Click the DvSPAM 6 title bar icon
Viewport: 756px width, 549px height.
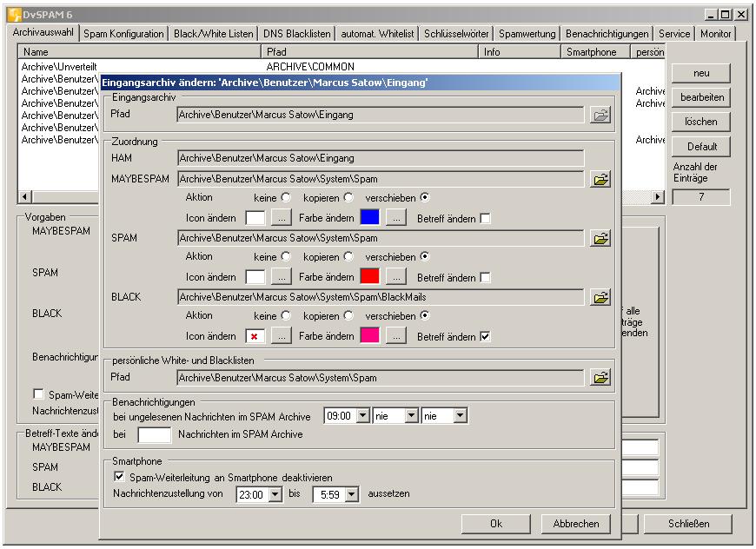pyautogui.click(x=15, y=15)
